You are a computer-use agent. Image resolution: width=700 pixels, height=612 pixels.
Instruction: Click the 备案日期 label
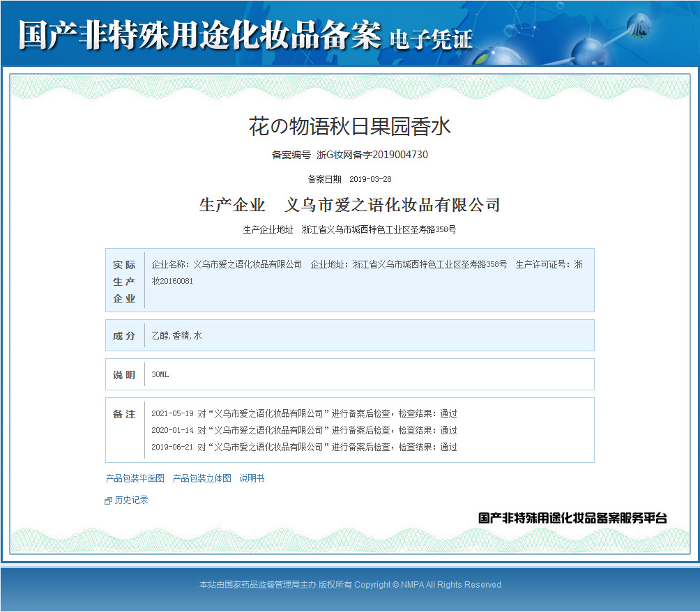325,179
